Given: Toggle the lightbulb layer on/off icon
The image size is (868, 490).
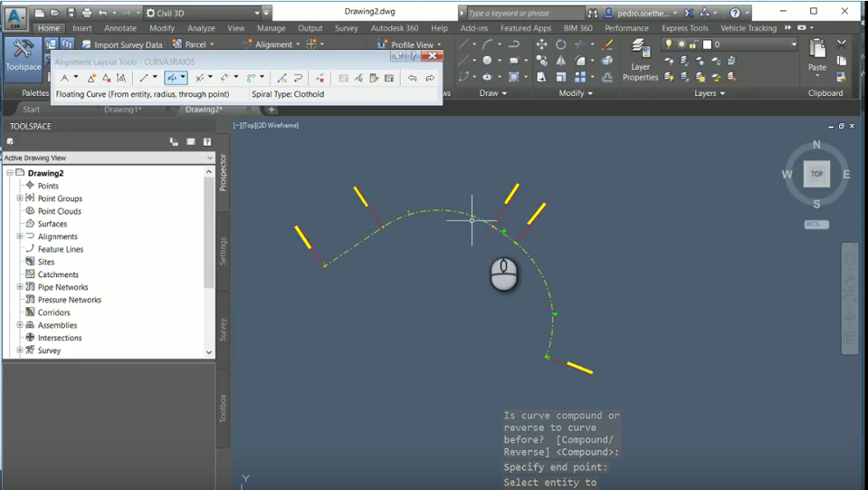Looking at the screenshot, I should pos(669,44).
